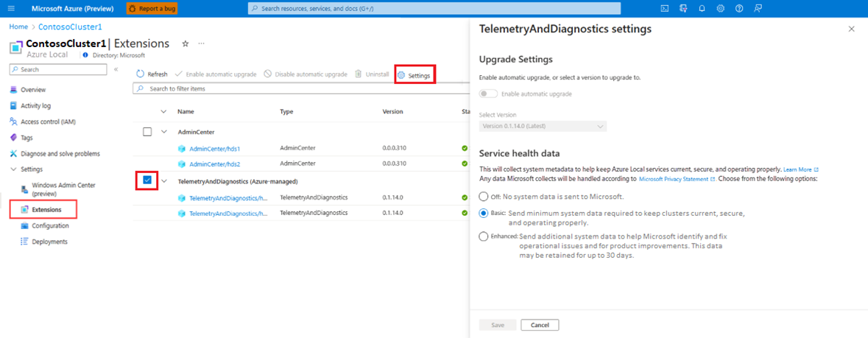Toggle Enable automatic upgrade switch
868x338 pixels.
488,94
